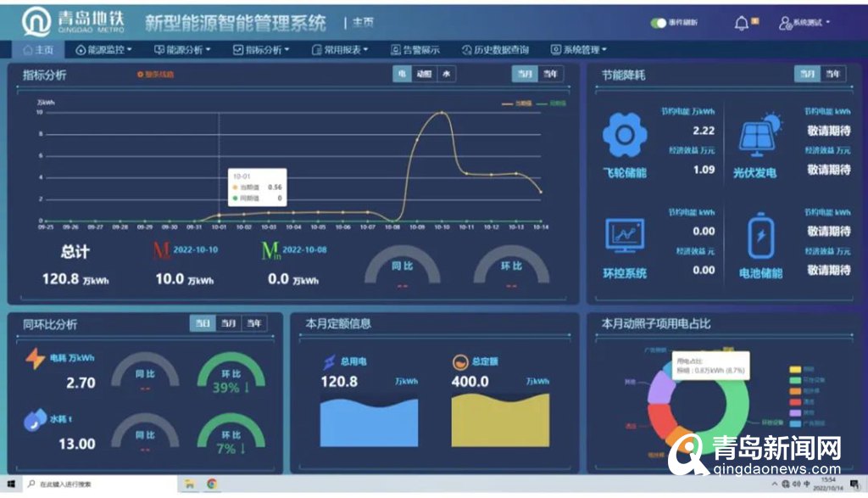Viewport: 868px width, 498px height.
Task: Click the 10-10 peak point on the chart
Action: [442, 112]
